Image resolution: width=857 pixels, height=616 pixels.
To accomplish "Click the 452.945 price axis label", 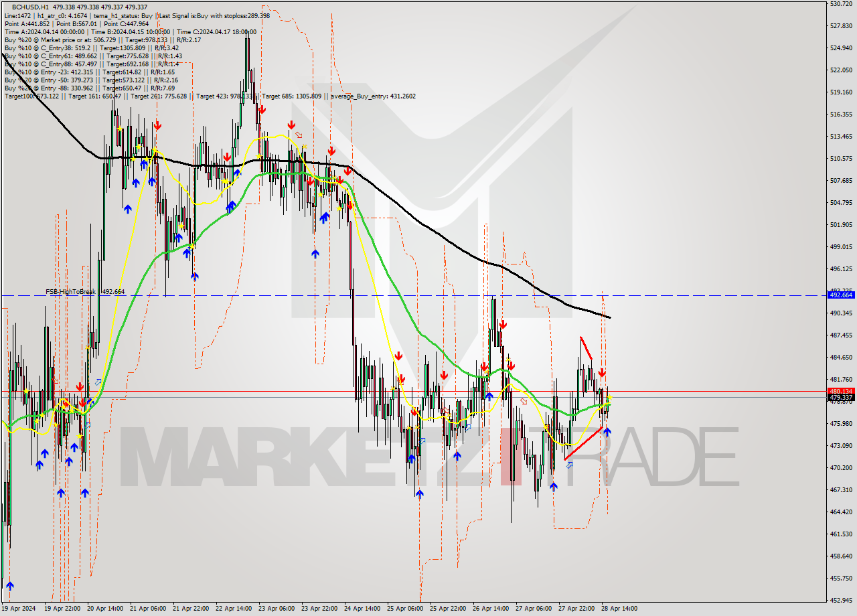I will coord(841,600).
